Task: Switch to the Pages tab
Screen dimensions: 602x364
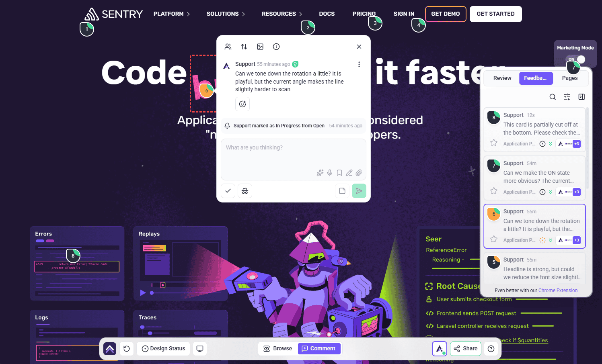Action: (x=570, y=78)
